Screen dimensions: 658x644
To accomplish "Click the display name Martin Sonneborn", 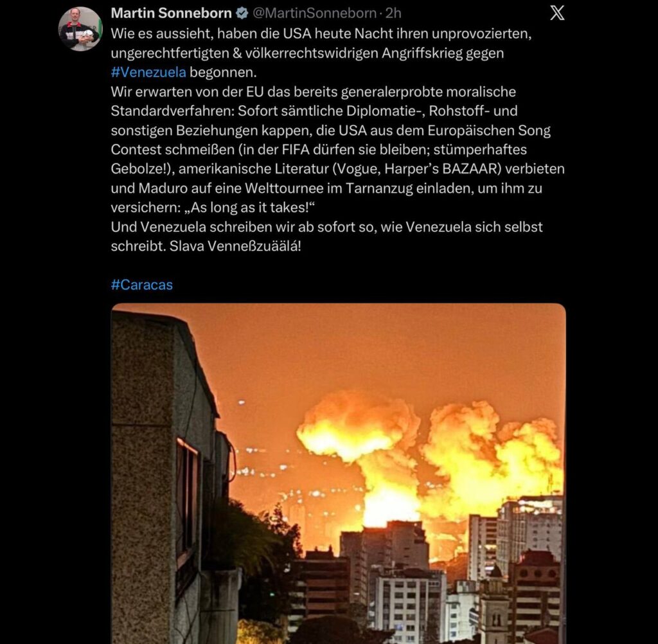I will point(171,13).
